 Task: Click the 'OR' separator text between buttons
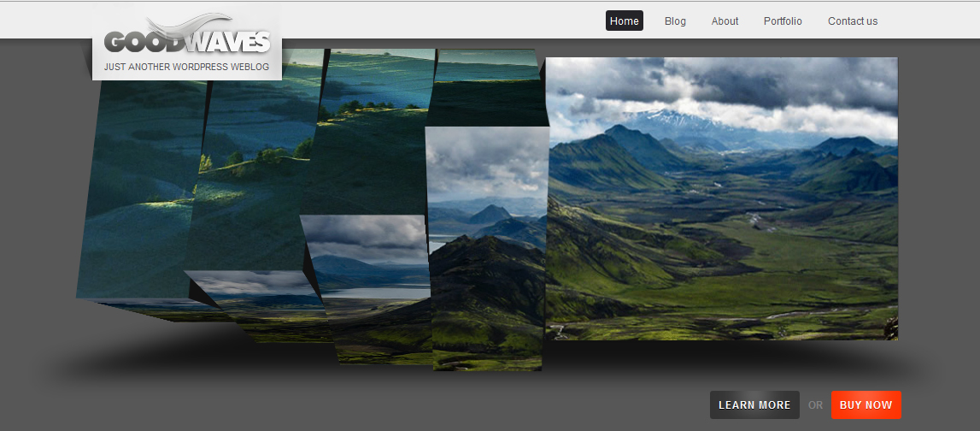click(815, 405)
